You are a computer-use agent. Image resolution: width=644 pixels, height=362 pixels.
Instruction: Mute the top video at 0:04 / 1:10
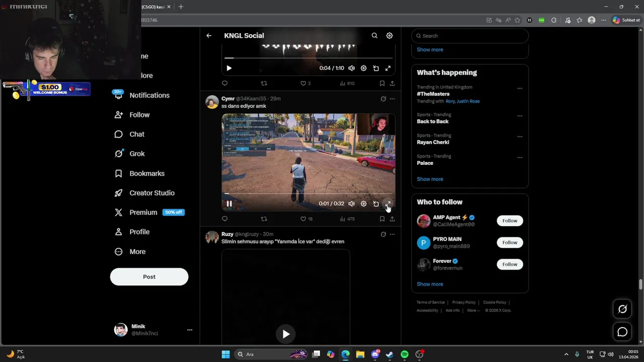352,68
